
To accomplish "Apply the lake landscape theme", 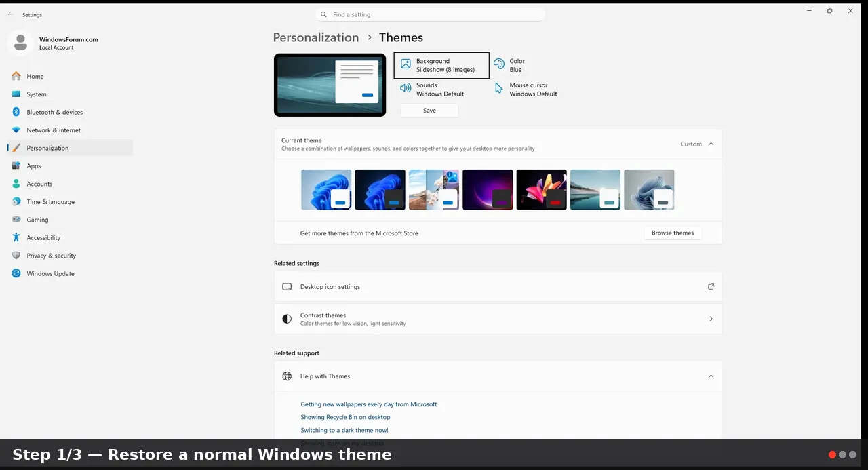I will (595, 189).
